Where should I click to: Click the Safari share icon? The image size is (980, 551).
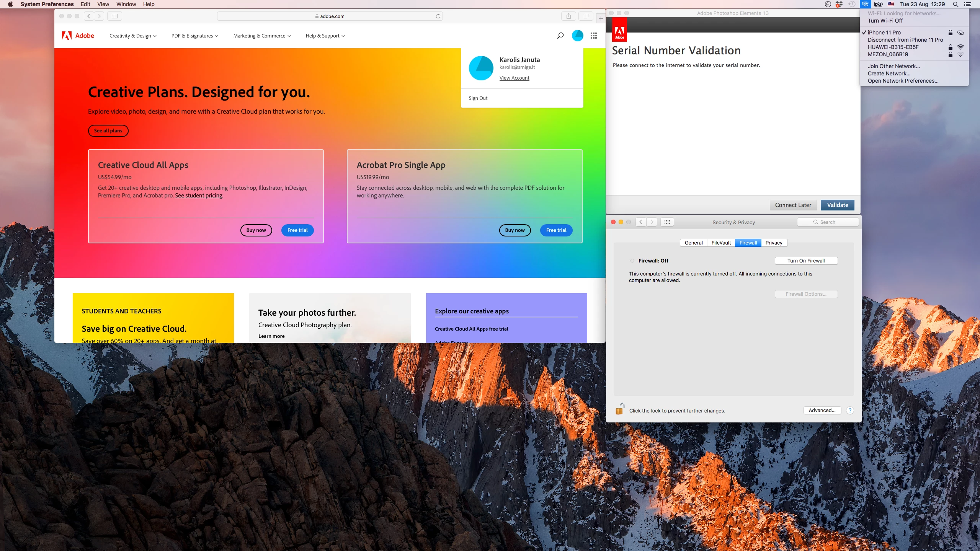(x=568, y=16)
